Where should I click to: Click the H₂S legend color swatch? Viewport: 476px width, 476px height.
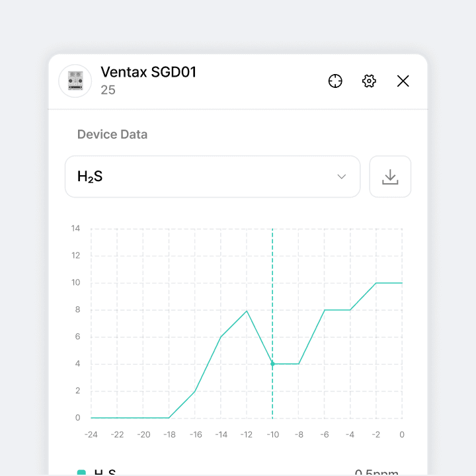(81, 473)
